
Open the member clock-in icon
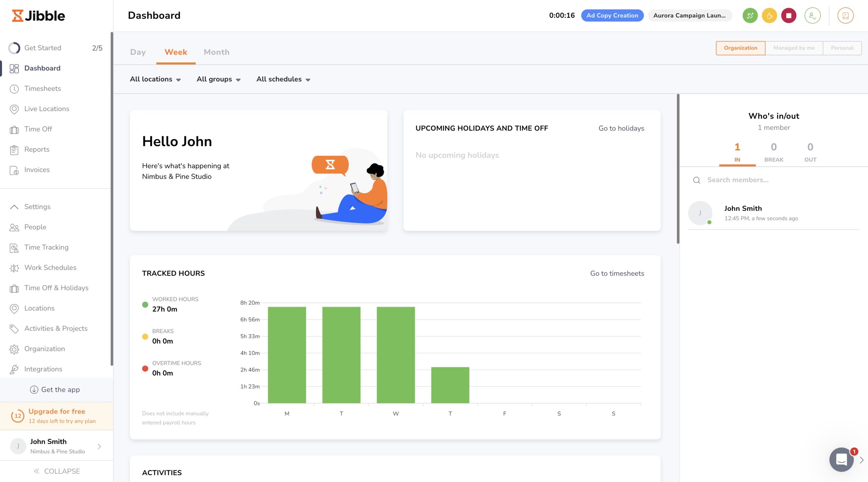tap(812, 16)
